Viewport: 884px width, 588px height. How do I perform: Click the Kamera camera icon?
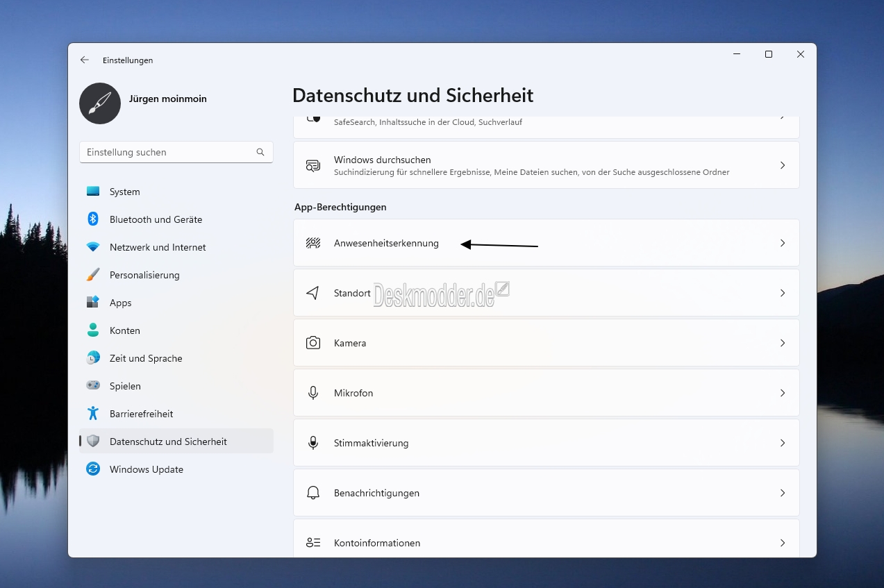pyautogui.click(x=313, y=343)
